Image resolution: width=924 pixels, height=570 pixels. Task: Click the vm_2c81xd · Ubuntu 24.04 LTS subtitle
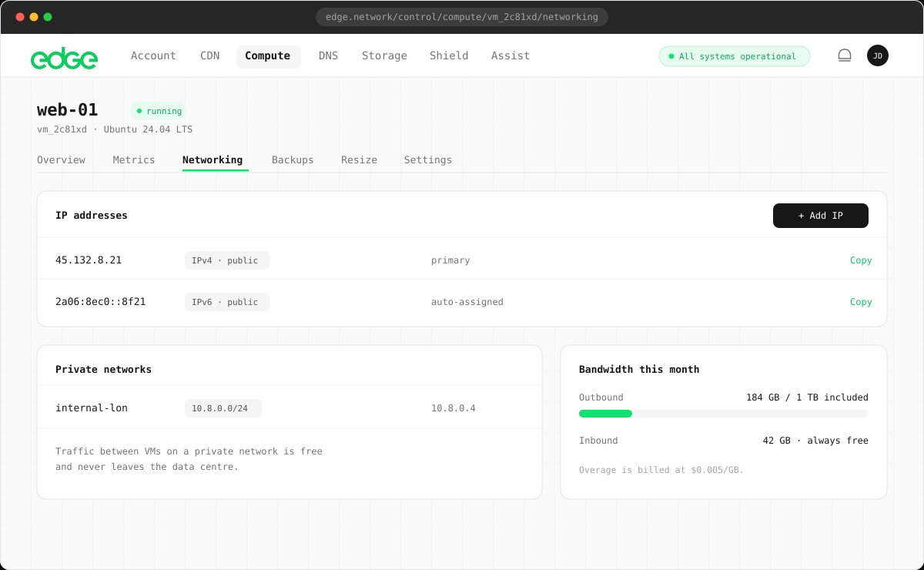point(115,129)
